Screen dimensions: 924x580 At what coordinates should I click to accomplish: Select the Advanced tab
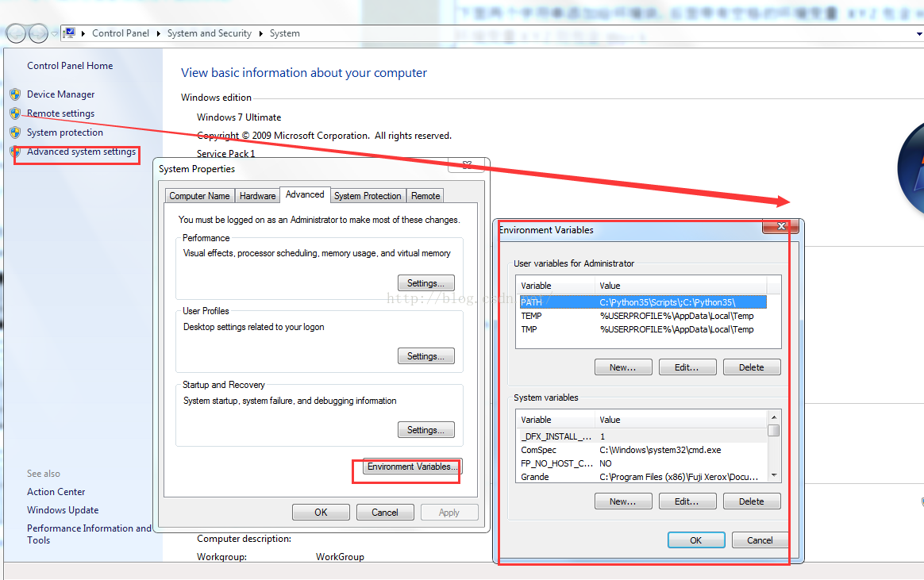coord(305,194)
